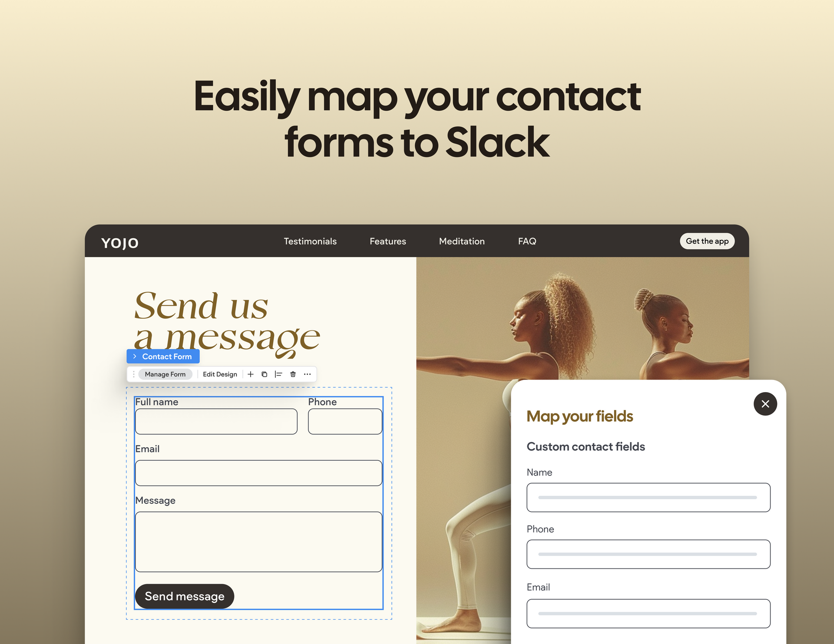Viewport: 834px width, 644px height.
Task: Click the add element plus icon
Action: (x=250, y=374)
